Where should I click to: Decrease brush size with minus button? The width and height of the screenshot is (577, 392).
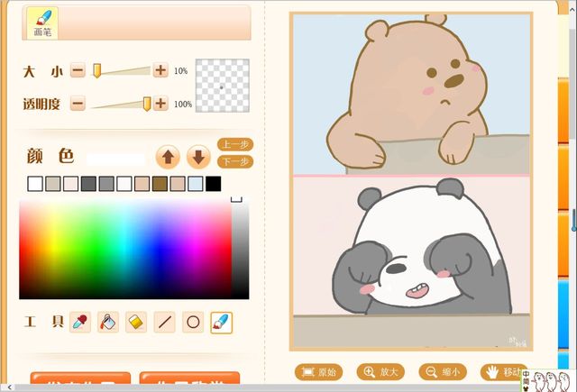coord(78,70)
